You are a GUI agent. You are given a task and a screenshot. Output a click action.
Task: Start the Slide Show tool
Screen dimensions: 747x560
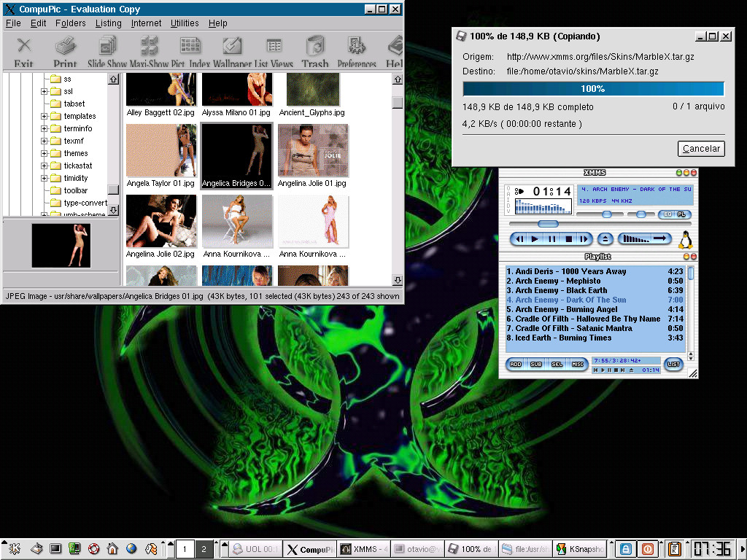point(107,52)
